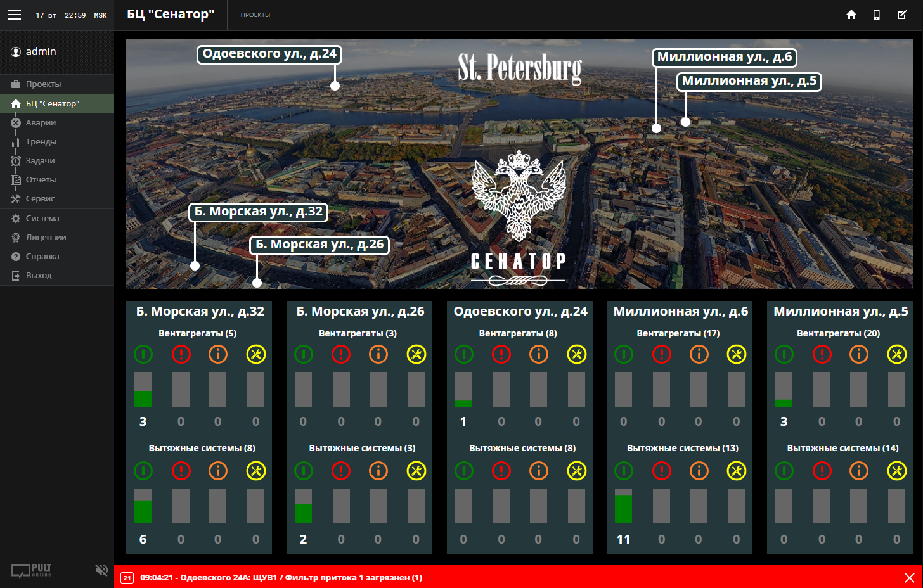Switch to mobile view icon

(877, 15)
